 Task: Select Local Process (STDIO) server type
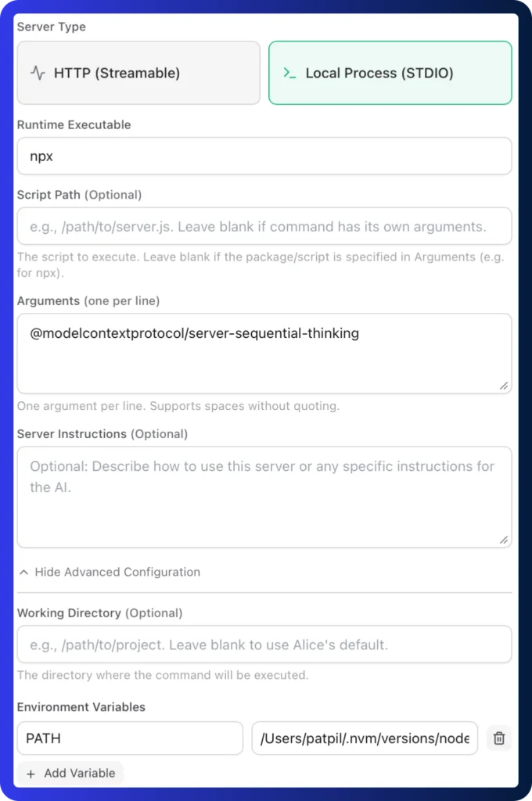[x=390, y=74]
